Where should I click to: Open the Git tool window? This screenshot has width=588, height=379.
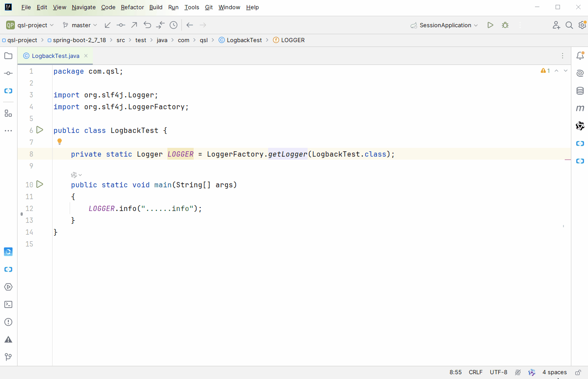coord(8,357)
